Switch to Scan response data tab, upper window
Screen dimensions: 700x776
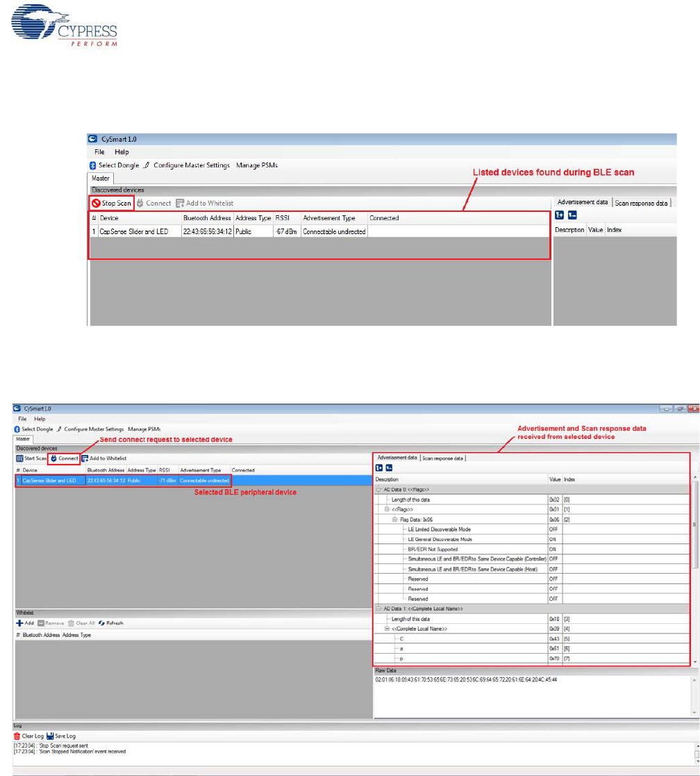tap(641, 203)
